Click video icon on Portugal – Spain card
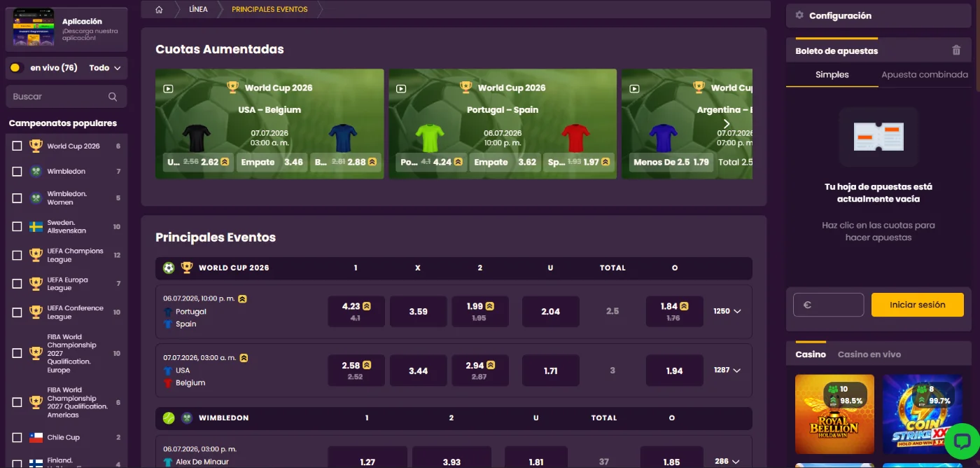 [x=401, y=89]
